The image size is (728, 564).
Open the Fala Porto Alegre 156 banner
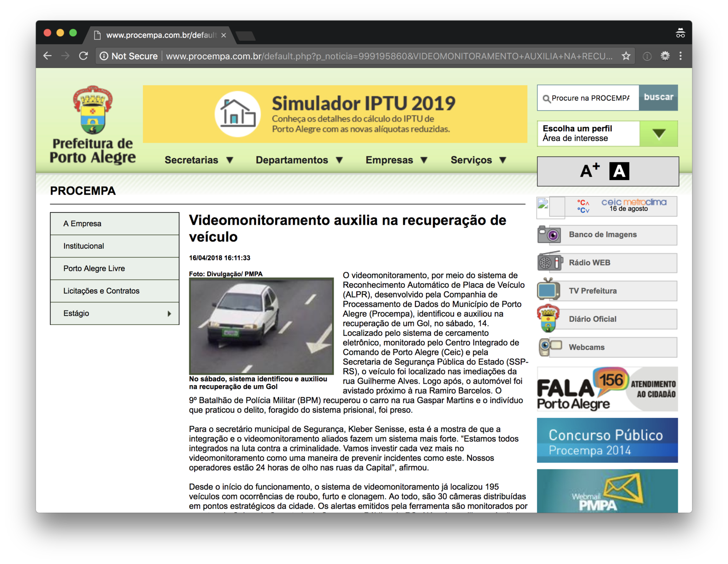pos(607,389)
